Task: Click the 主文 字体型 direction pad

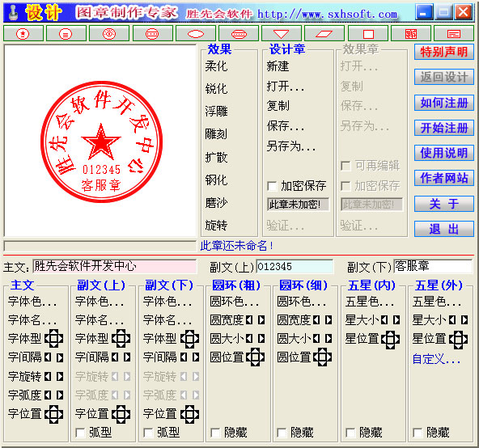Action: 53,338
